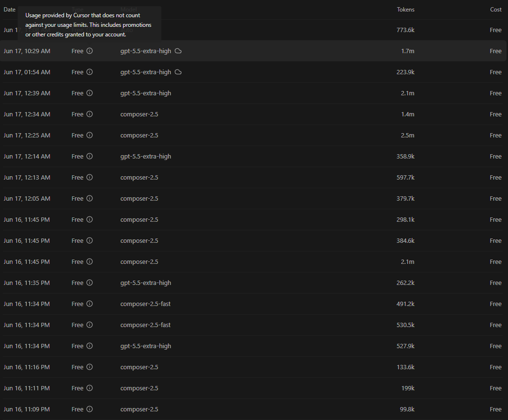Screen dimensions: 508x420
Task: Click the Free type label in the 12:05 AM row
Action: tap(78, 198)
